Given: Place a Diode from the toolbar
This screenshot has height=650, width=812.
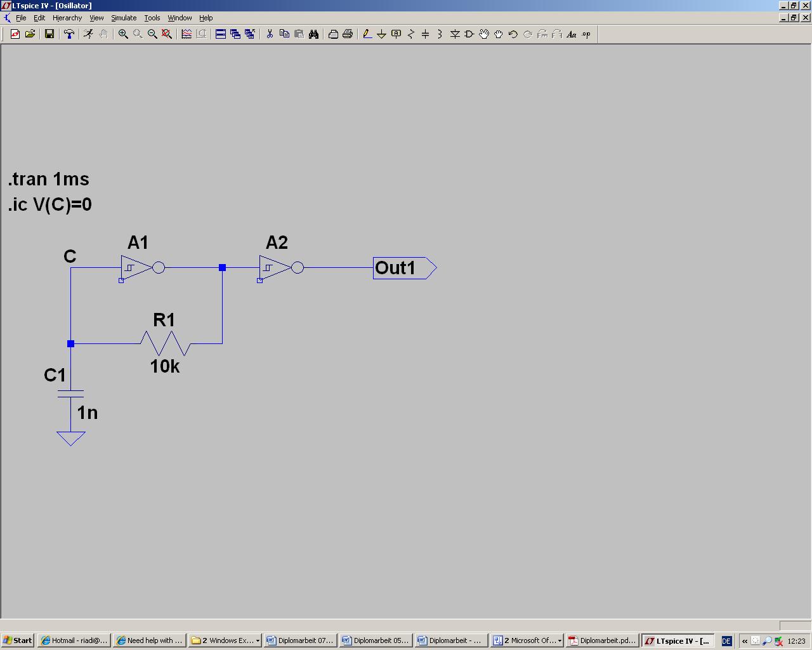Looking at the screenshot, I should point(455,34).
